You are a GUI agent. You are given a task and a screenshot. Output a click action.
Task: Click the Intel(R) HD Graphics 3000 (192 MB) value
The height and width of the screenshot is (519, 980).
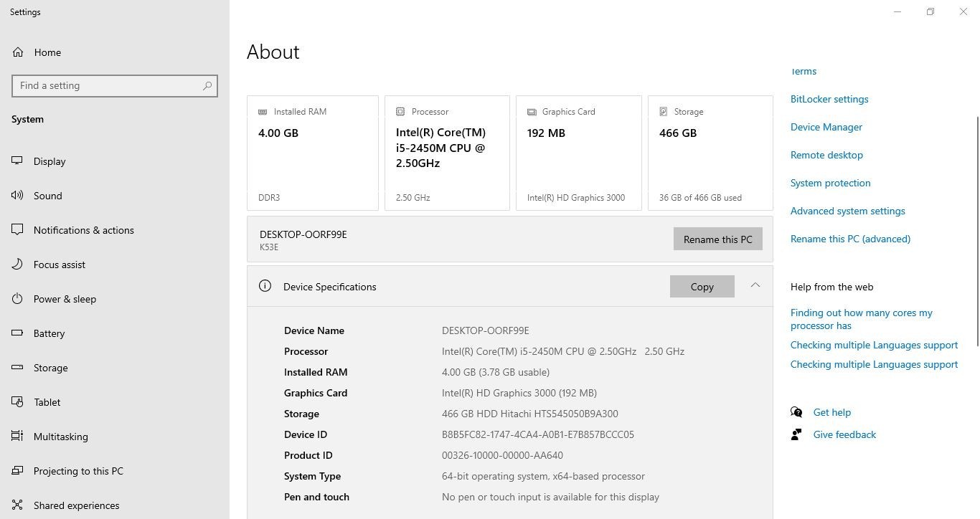point(519,393)
